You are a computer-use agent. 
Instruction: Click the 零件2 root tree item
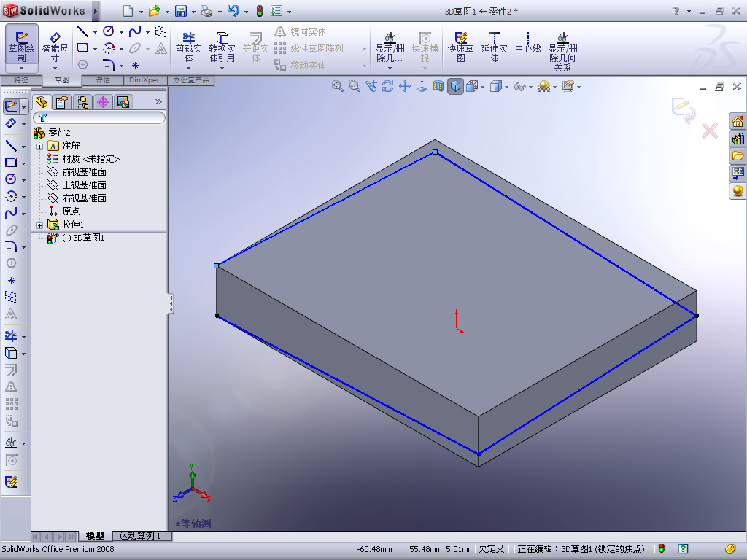coord(52,133)
